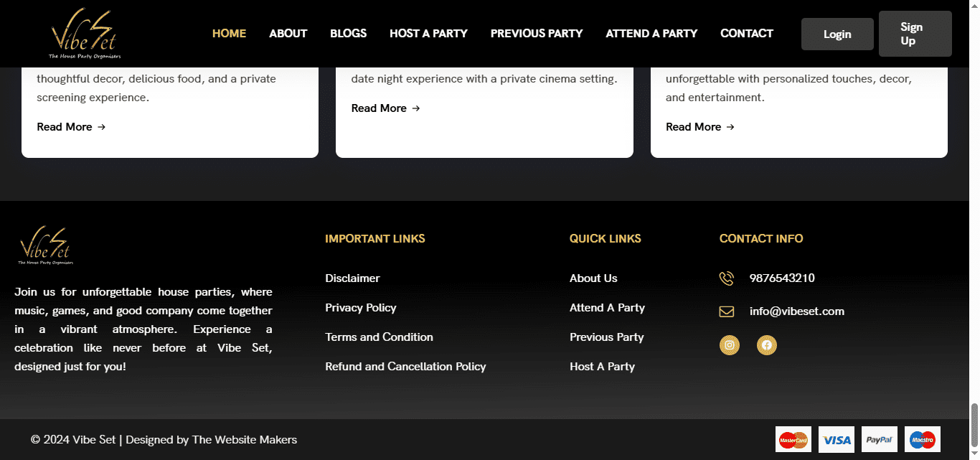Click the Instagram icon in footer
The width and height of the screenshot is (980, 460).
(730, 345)
